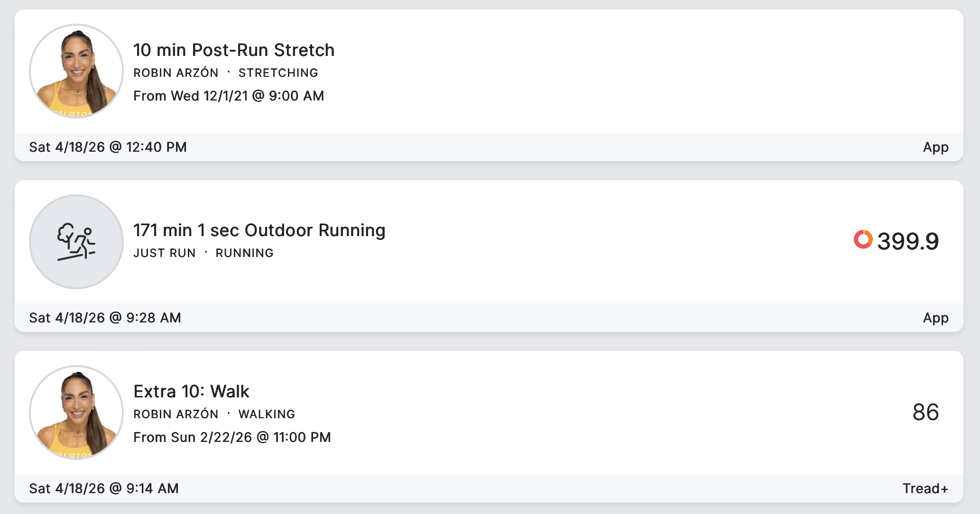Click the Sat 4/18/26 @ 9:14 AM timestamp
The image size is (980, 514).
coord(104,488)
